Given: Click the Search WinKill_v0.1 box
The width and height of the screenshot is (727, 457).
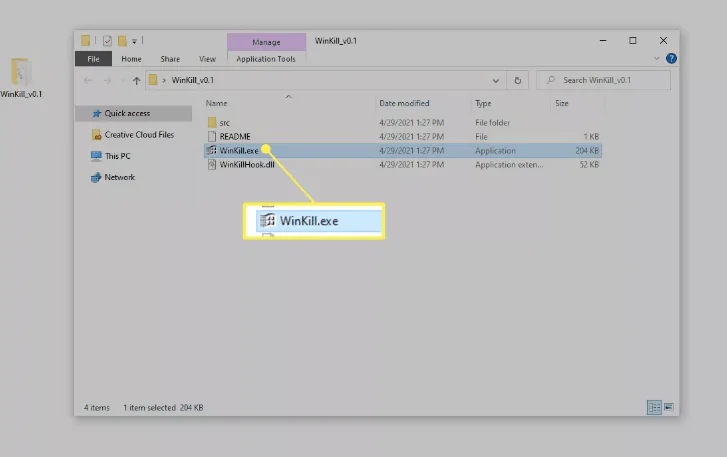Looking at the screenshot, I should point(603,80).
